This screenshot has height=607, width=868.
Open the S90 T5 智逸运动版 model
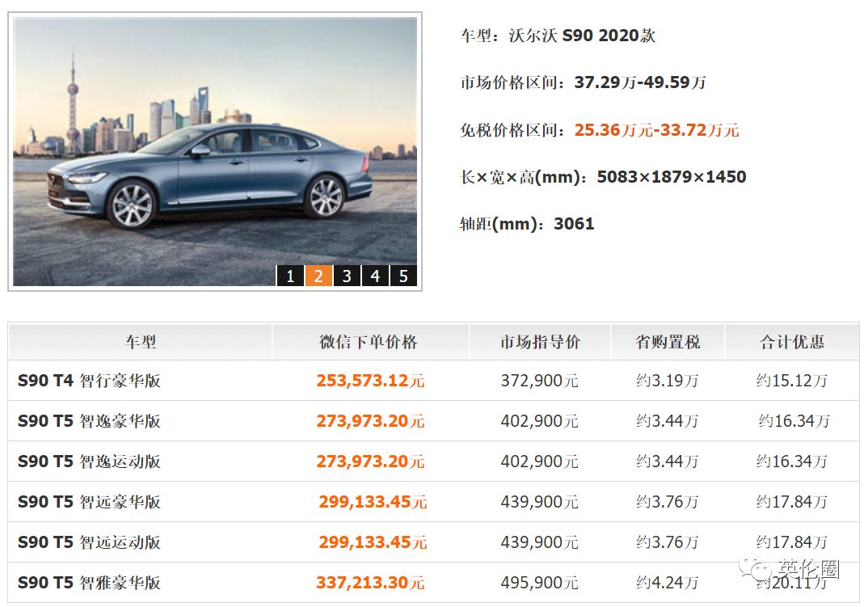click(x=89, y=462)
